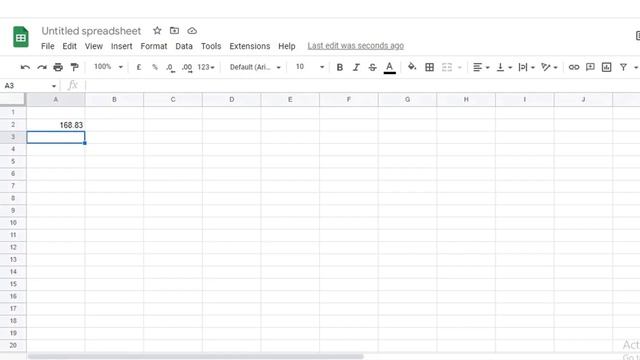Insert a chart
Image resolution: width=640 pixels, height=360 pixels.
[607, 67]
